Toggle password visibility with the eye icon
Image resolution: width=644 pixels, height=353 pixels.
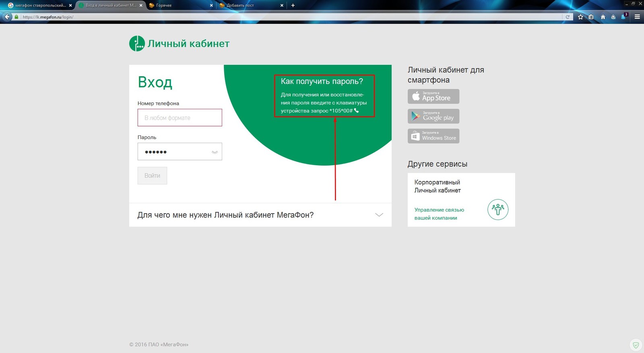[x=215, y=152]
